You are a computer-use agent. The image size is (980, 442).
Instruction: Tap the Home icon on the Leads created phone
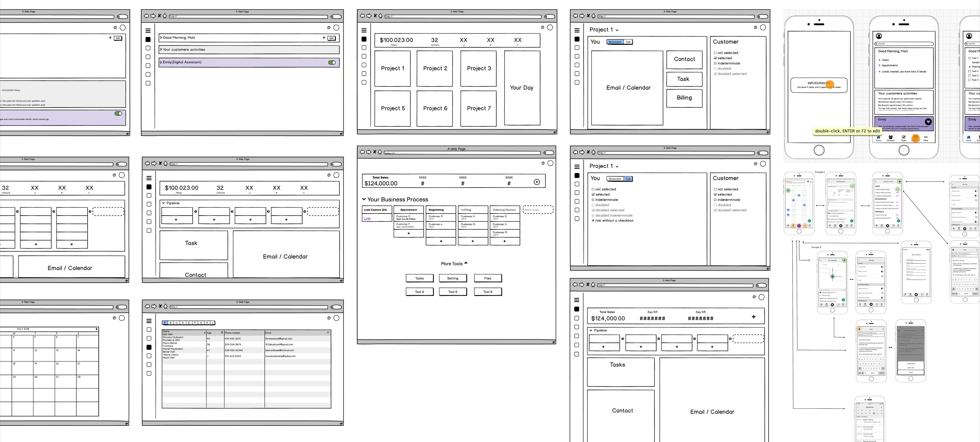point(878,138)
